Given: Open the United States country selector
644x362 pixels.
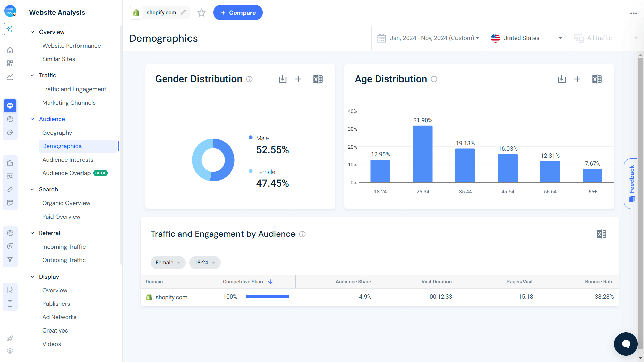Looking at the screenshot, I should coord(527,38).
